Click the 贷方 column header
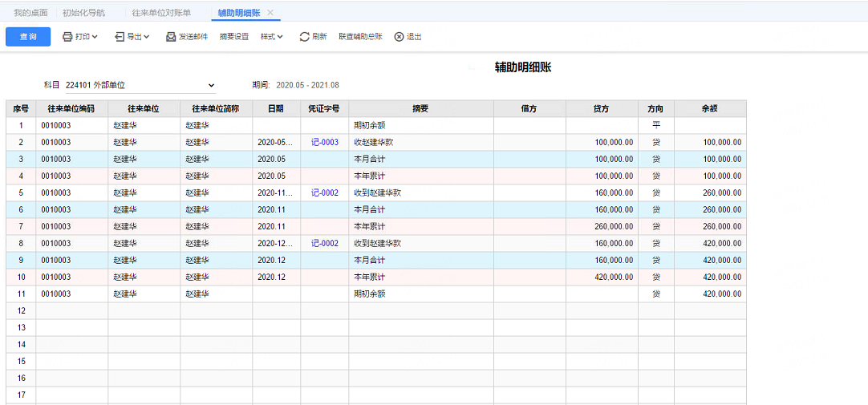This screenshot has height=405, width=868. click(602, 109)
